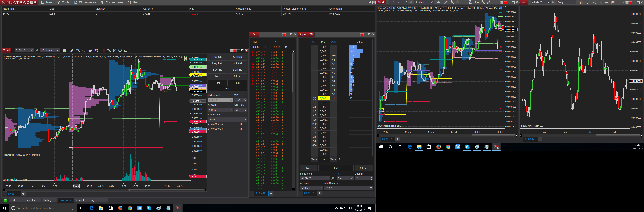Show the data box in Daily chart

[613, 2]
